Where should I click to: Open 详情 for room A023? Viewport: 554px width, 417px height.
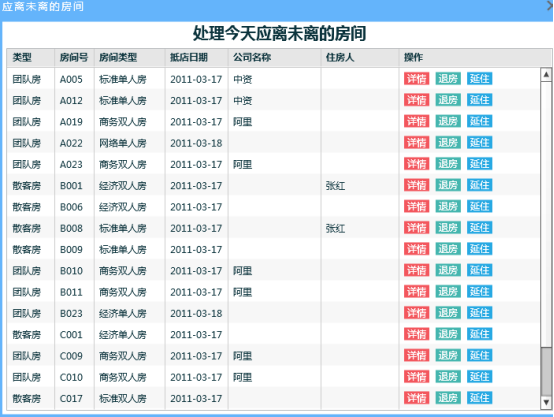(x=417, y=164)
